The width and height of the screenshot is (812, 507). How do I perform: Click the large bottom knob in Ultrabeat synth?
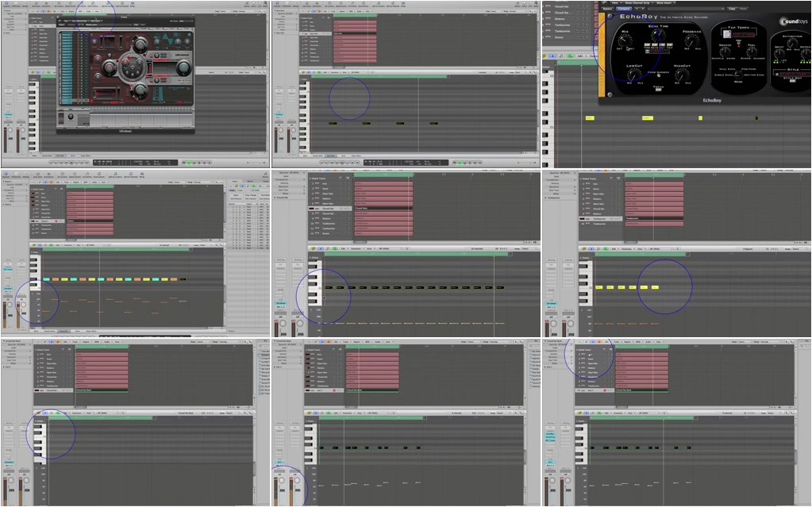[x=140, y=91]
